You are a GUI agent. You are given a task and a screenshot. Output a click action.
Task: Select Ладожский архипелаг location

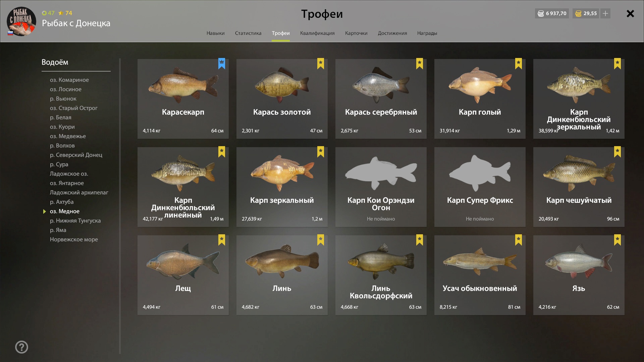pos(79,192)
